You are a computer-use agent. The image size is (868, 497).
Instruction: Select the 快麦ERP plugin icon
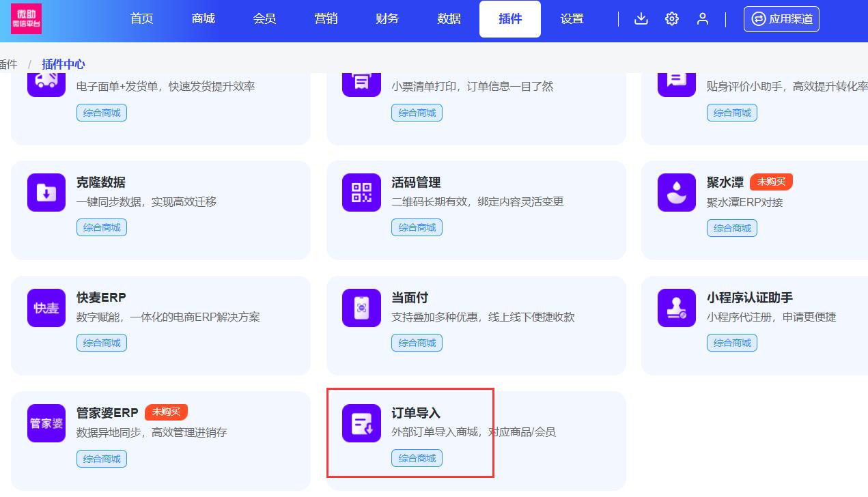point(46,308)
